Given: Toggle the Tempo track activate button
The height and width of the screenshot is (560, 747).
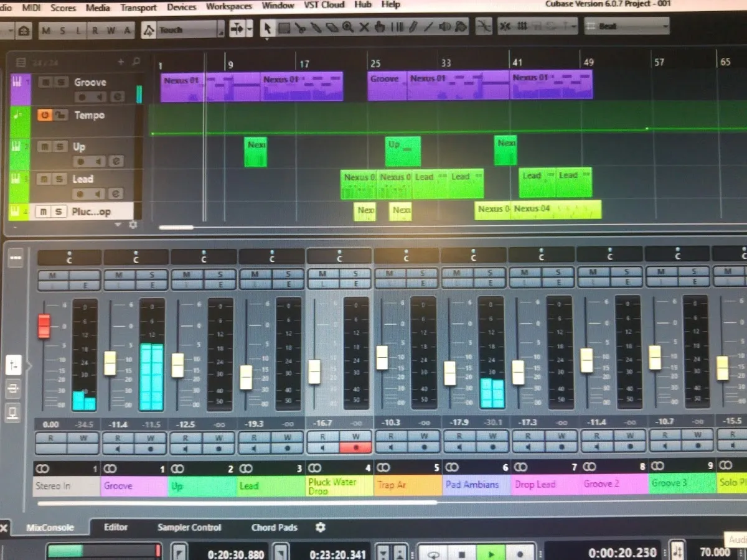Looking at the screenshot, I should point(44,115).
